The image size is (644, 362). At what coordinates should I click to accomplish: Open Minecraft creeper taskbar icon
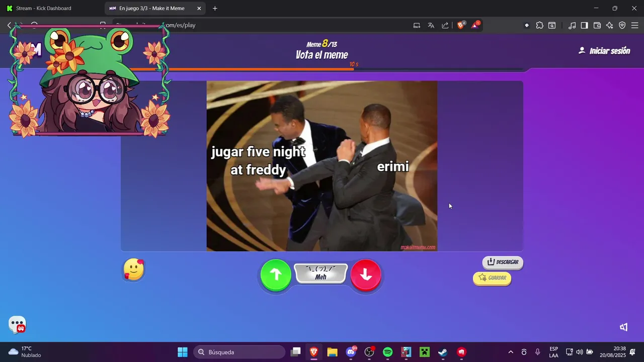pyautogui.click(x=425, y=352)
